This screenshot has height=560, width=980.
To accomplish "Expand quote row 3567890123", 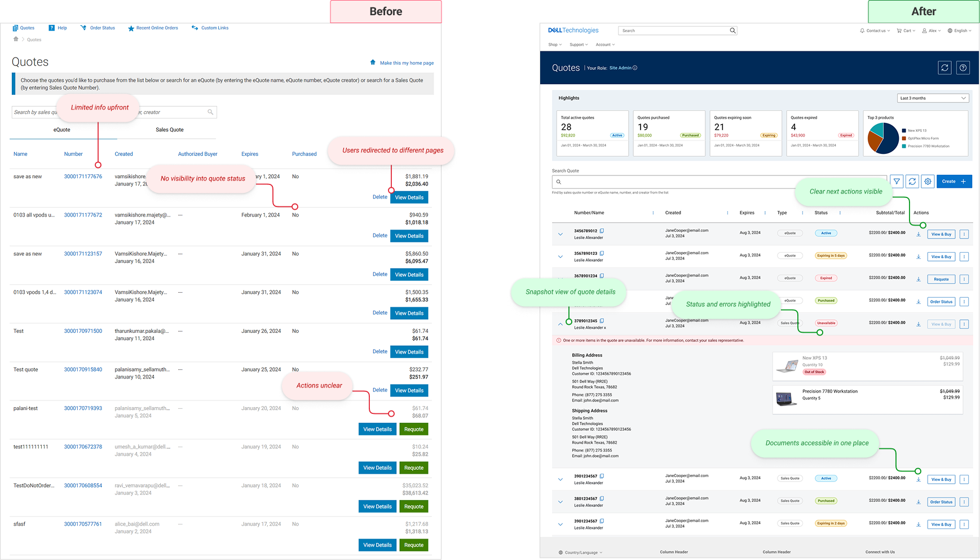I will point(560,257).
